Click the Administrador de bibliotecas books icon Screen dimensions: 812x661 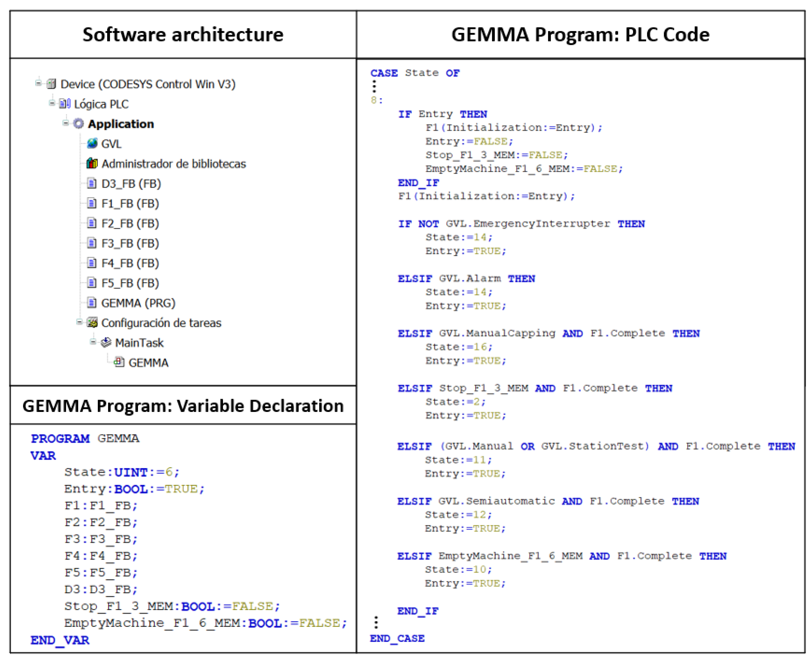pyautogui.click(x=92, y=163)
